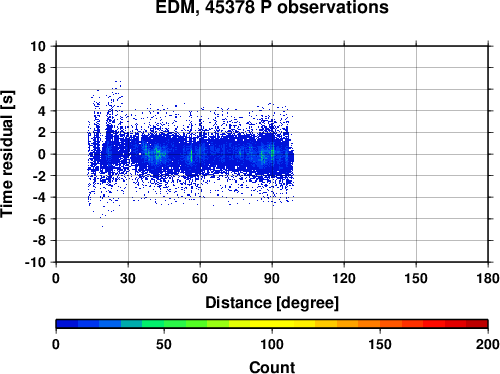This screenshot has width=500, height=374.
Task: Click the x-axis tick label 30
Action: click(128, 278)
